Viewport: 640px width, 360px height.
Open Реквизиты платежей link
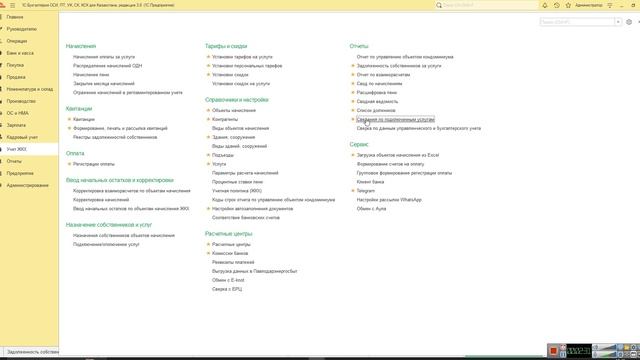[x=233, y=262]
